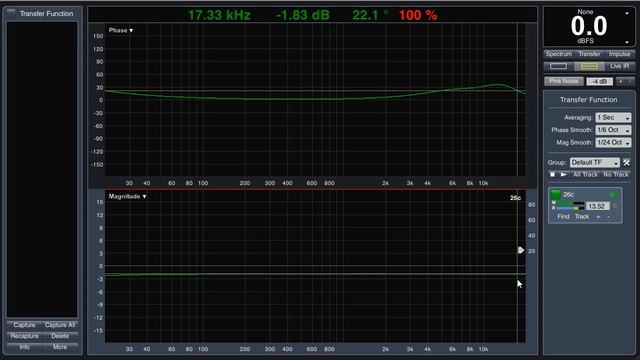Screen dimensions: 640x360
Task: Select split-pane view layout
Action: tap(589, 66)
